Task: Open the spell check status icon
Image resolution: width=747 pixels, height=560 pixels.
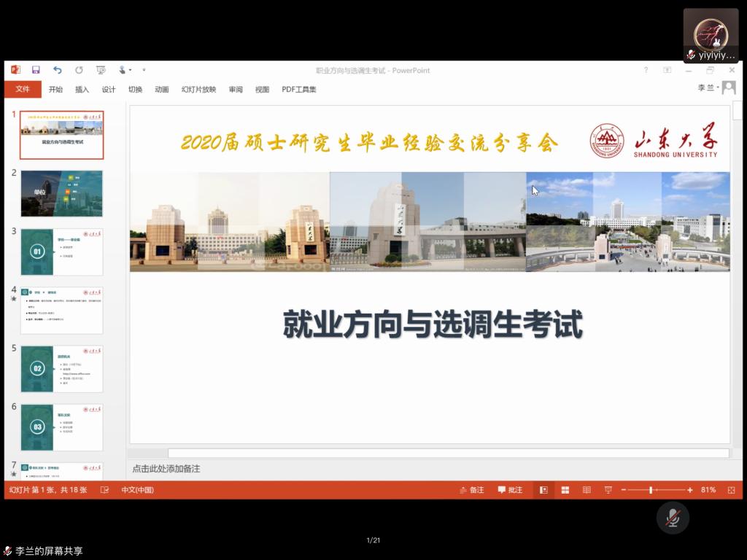Action: click(104, 490)
